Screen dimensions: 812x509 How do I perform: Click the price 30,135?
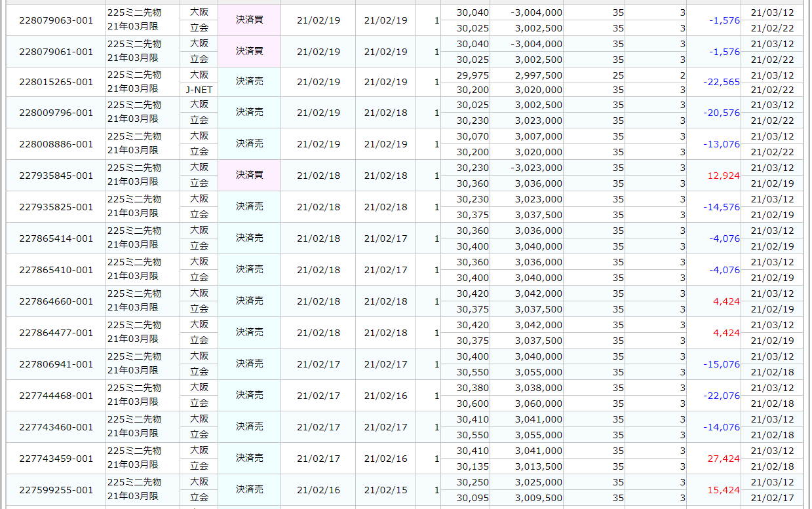click(473, 466)
